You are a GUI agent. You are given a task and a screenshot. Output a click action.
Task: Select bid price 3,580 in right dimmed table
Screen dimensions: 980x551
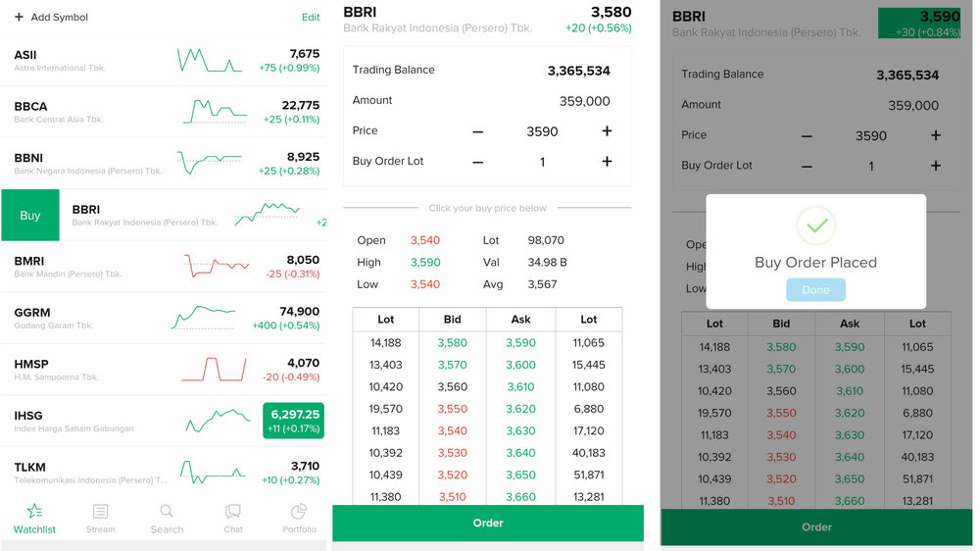(x=781, y=347)
